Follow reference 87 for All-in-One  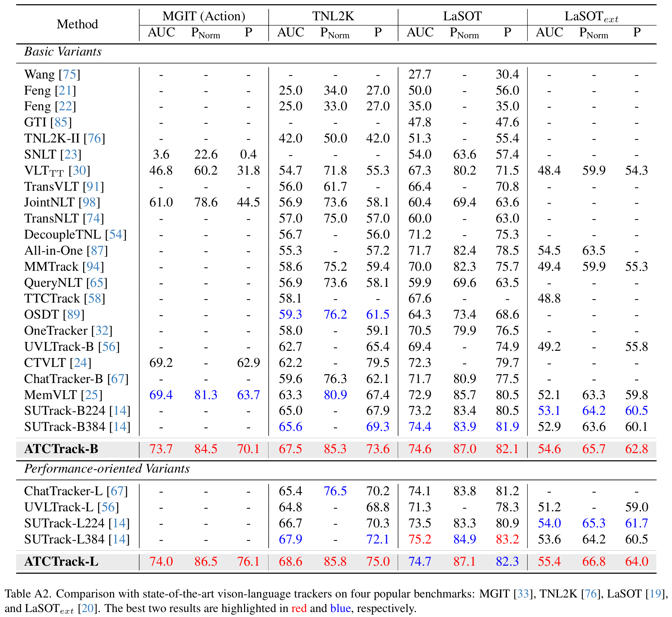pyautogui.click(x=97, y=250)
